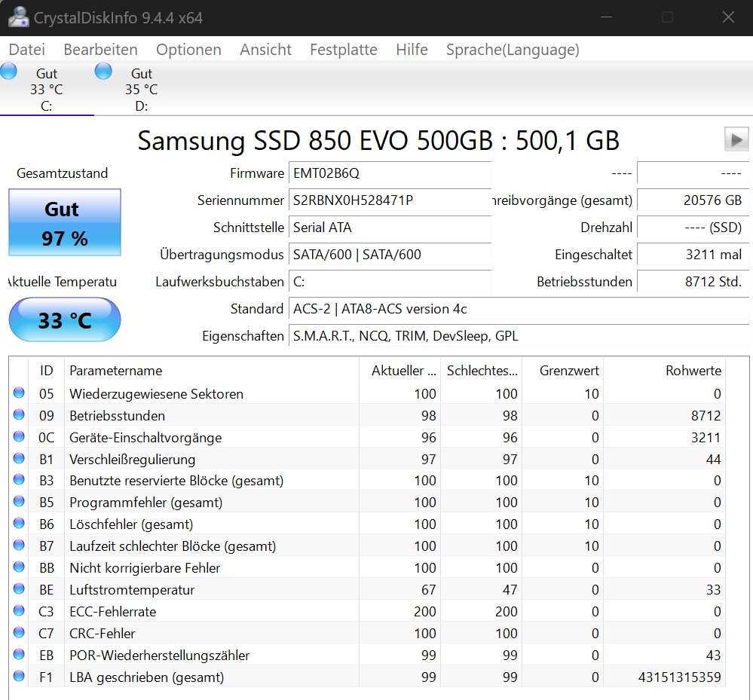Click status orb of LBA geschrieben row
The image size is (753, 700).
pyautogui.click(x=19, y=676)
